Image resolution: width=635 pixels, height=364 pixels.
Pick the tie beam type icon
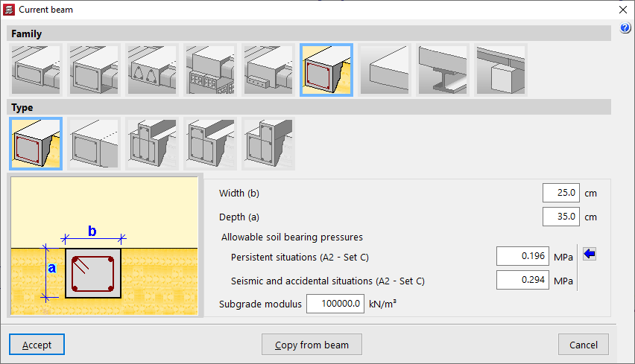point(94,144)
